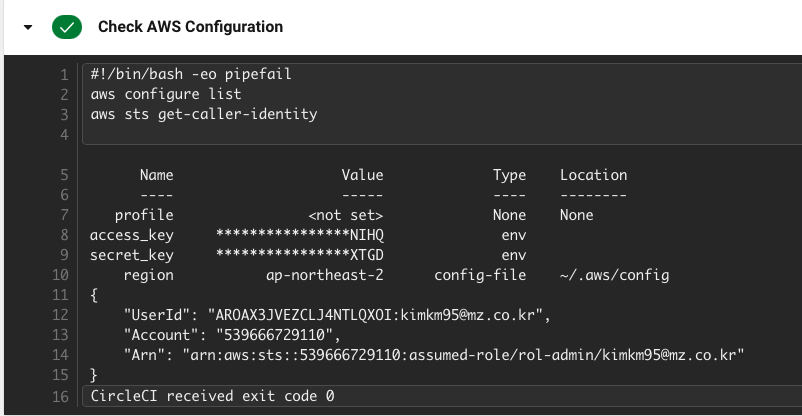Click the 'CircleCI received exit code 0' line
Viewport: 802px width, 416px height.
(212, 396)
